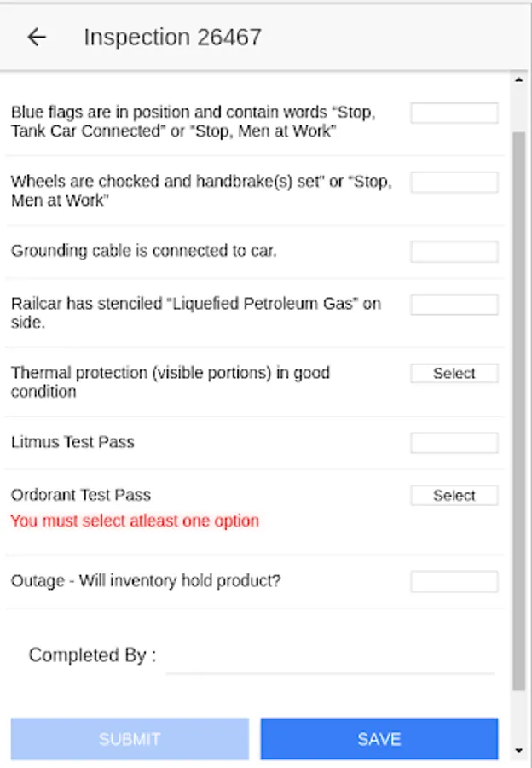This screenshot has height=768, width=532.
Task: Open dropdown for Railcar stenciled Liquefied Petroleum Gas
Action: click(454, 305)
